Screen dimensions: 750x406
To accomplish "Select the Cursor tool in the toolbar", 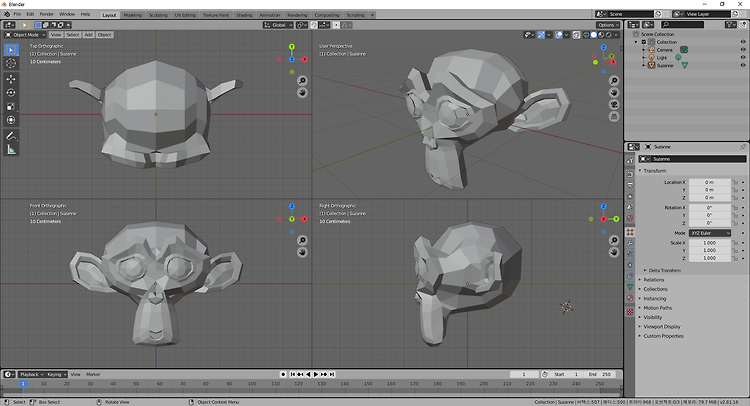I will [x=11, y=63].
